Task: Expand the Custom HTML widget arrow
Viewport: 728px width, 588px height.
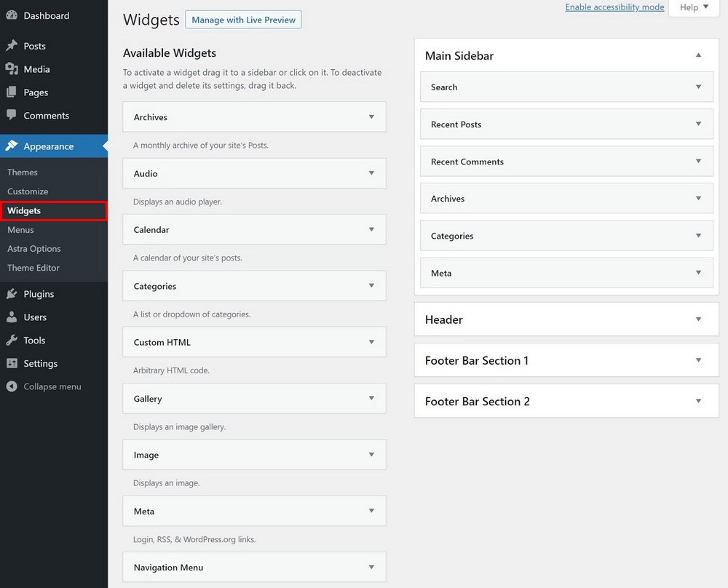Action: click(371, 342)
